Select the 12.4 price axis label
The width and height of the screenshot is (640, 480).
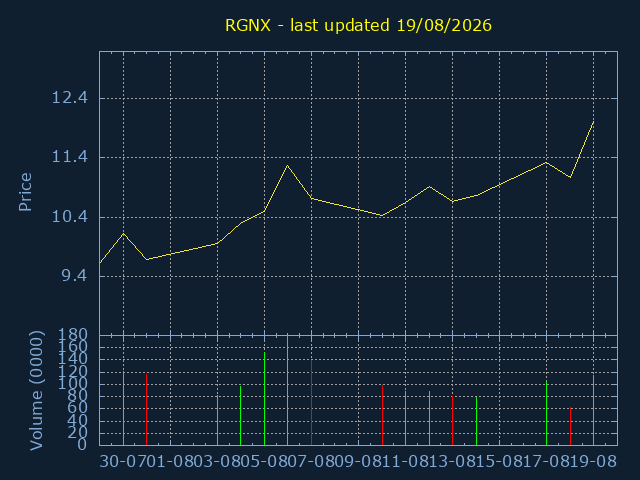70,98
